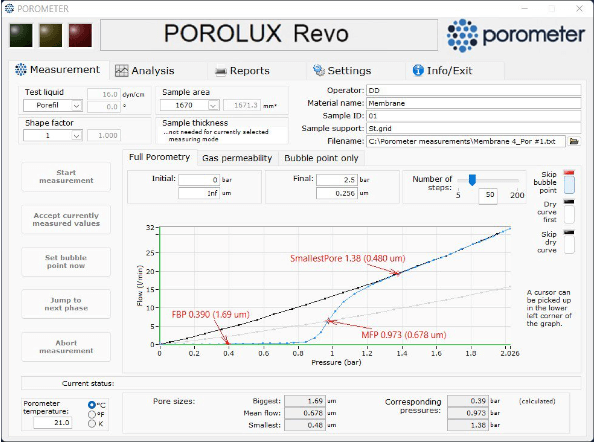Screen dimensions: 595x442
Task: Click the surface tension 16.0 dyn/cm field
Action: 104,94
